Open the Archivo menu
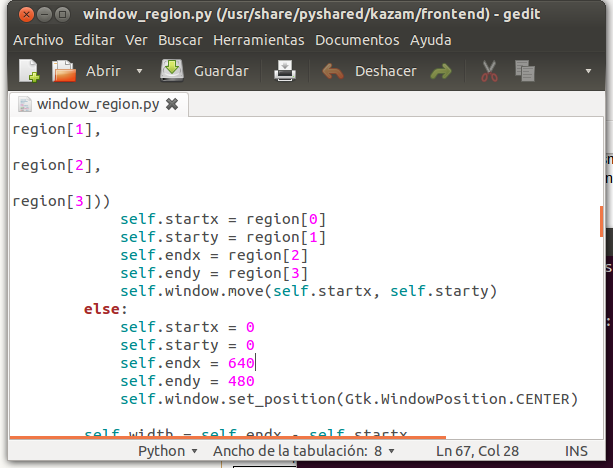 (39, 40)
